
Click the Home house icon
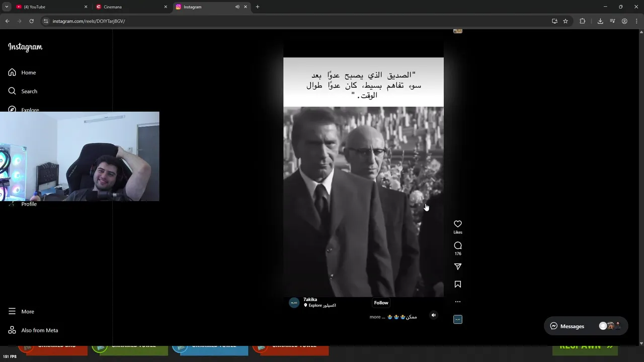click(12, 72)
